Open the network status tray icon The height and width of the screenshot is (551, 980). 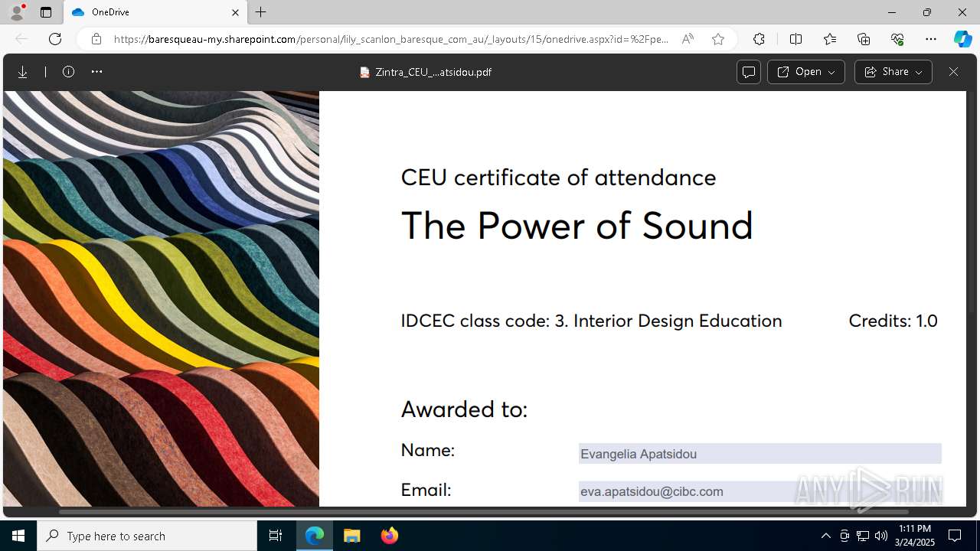pos(863,536)
